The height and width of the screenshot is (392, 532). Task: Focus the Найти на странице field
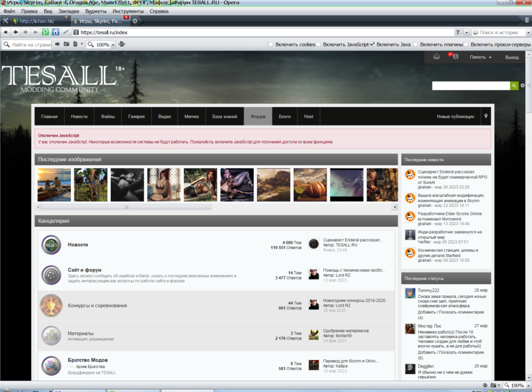27,45
